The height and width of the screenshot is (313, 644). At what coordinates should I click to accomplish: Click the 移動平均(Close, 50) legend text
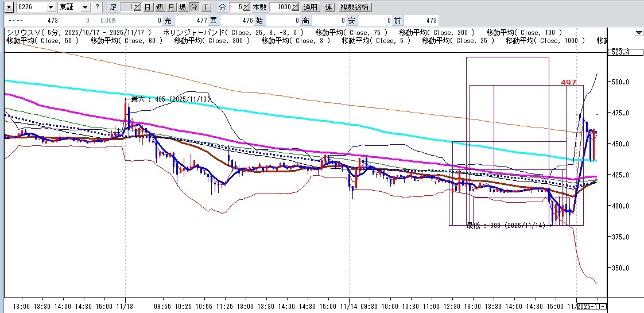[x=43, y=40]
